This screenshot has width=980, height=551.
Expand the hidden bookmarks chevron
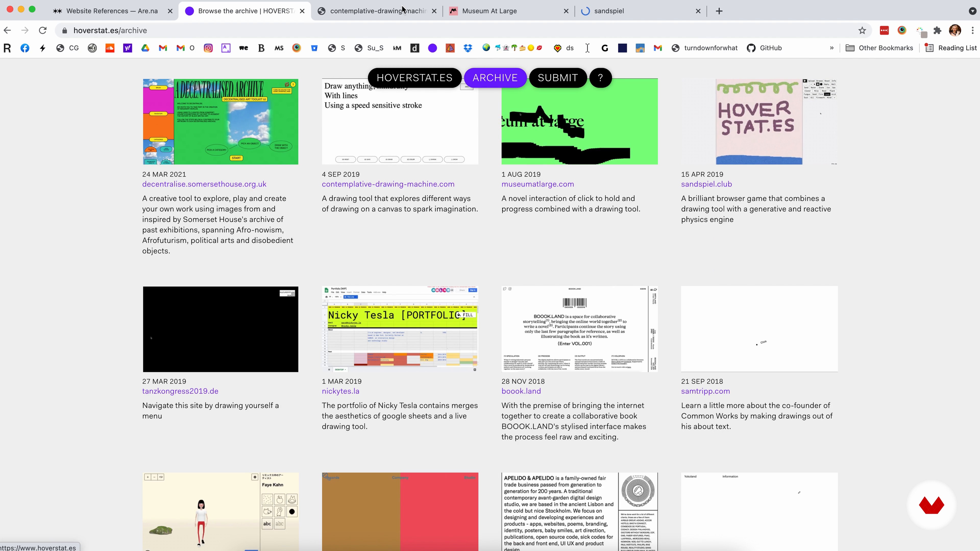point(832,48)
